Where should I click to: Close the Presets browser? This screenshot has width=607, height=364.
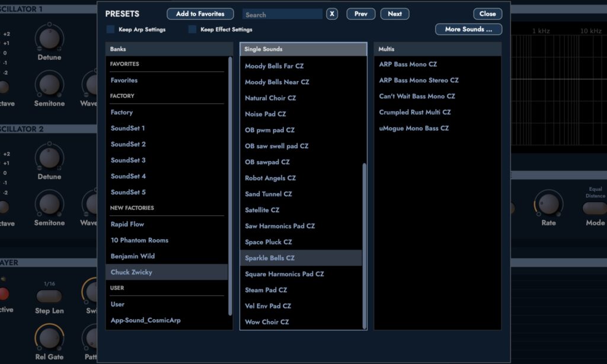(488, 14)
